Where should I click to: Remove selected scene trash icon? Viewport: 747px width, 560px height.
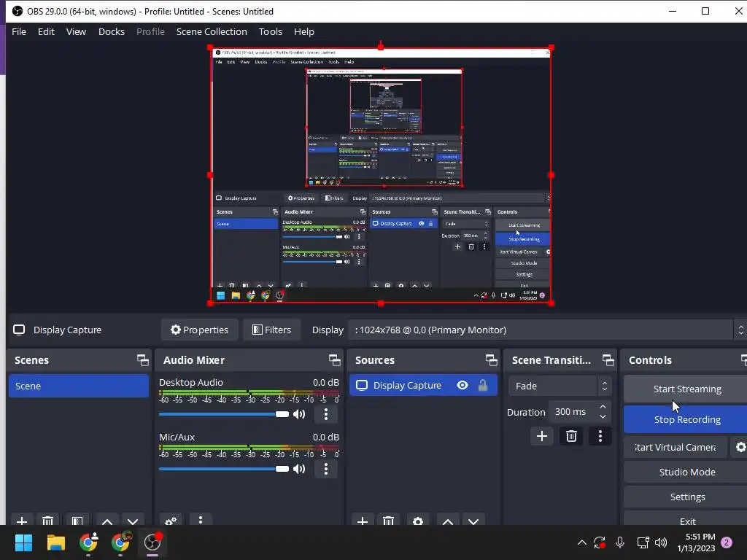click(47, 521)
